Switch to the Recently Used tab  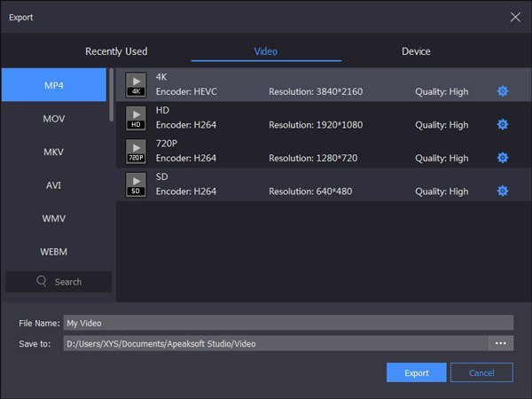coord(116,51)
